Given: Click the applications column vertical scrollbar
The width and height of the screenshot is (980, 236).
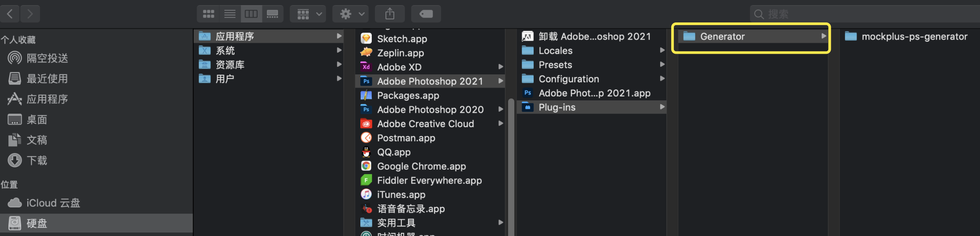Looking at the screenshot, I should click(511, 167).
